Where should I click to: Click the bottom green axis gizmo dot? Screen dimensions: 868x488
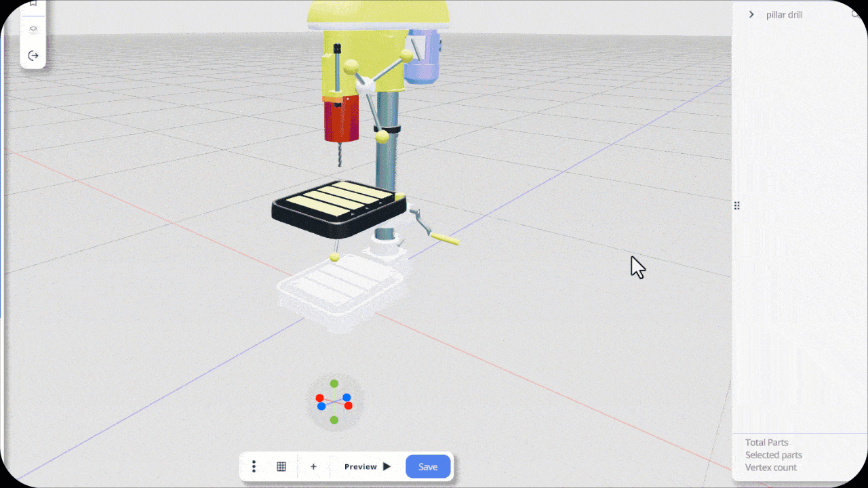click(334, 420)
